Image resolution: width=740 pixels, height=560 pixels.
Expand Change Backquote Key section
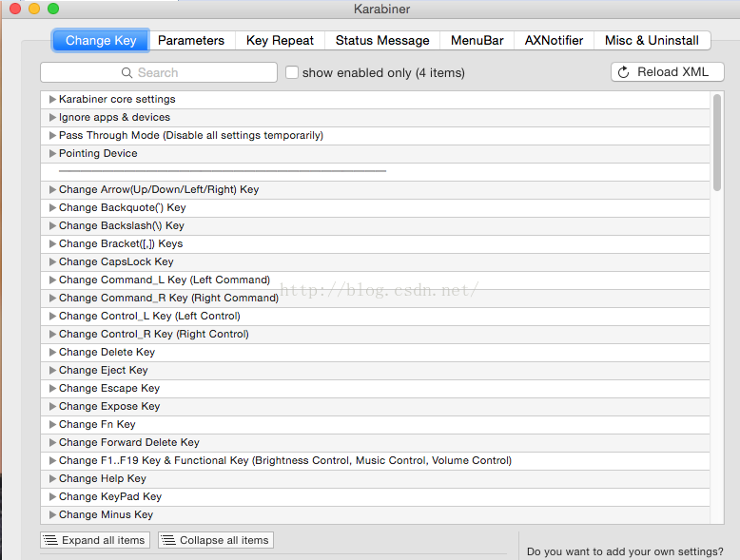coord(53,207)
